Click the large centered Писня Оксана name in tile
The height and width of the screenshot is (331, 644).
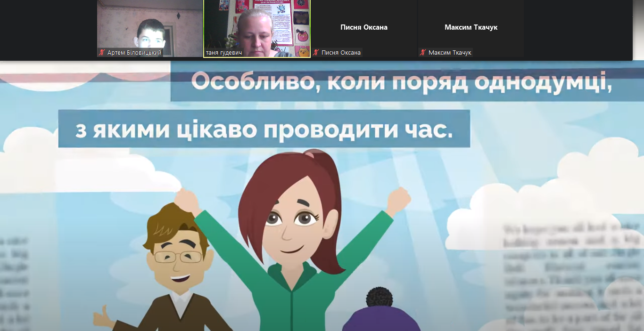point(364,27)
